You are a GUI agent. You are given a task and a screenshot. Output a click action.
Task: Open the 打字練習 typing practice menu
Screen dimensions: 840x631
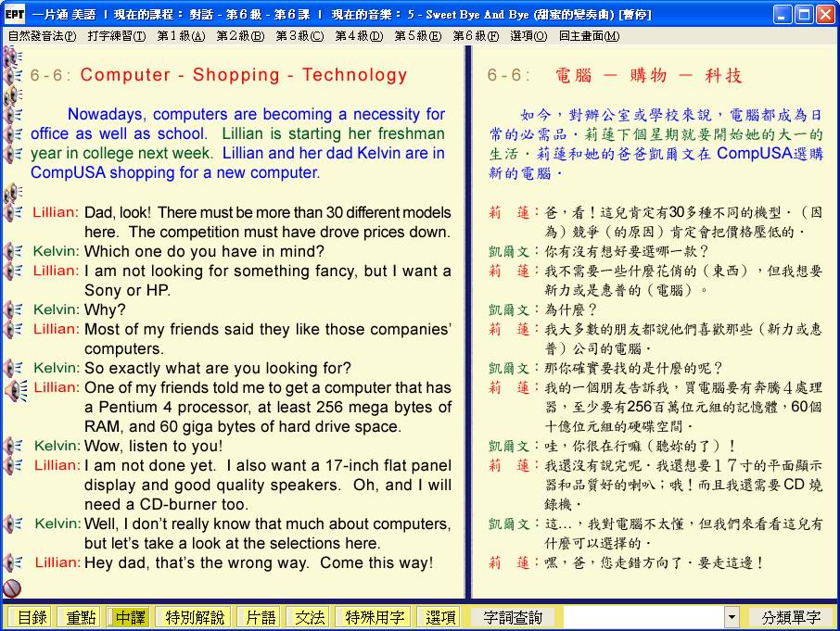point(117,36)
